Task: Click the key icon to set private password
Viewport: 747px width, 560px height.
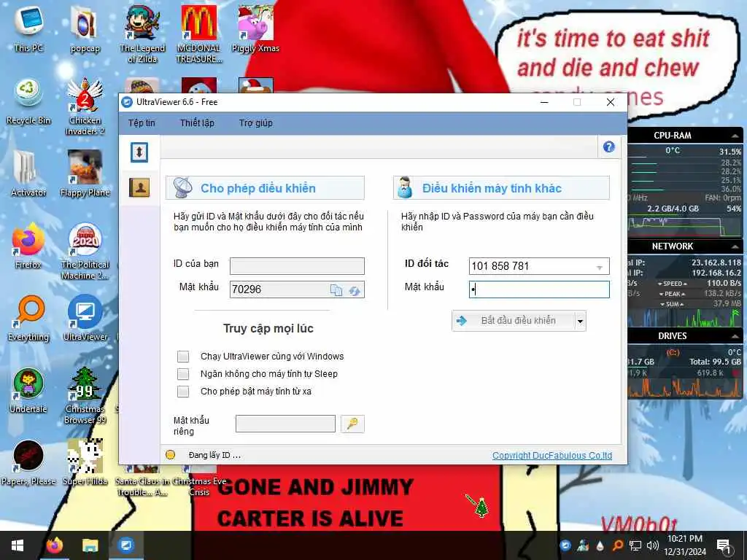Action: pos(352,424)
